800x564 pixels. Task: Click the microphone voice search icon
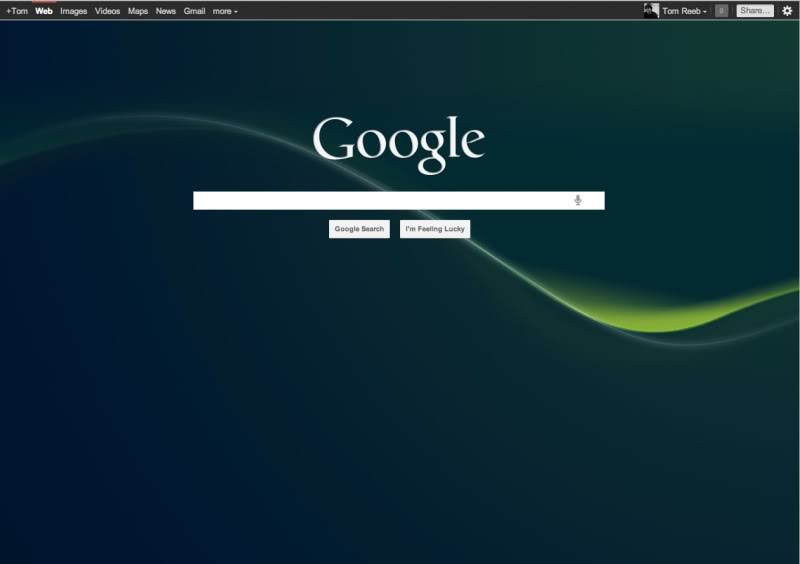tap(578, 200)
